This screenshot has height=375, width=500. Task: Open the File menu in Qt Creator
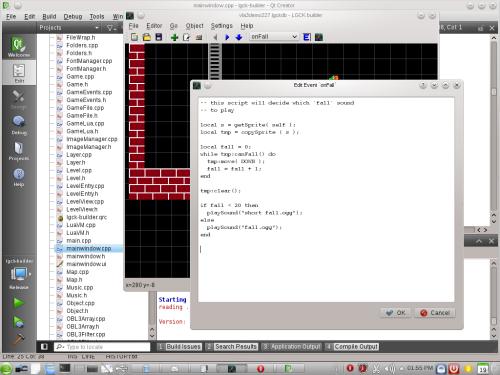point(11,16)
